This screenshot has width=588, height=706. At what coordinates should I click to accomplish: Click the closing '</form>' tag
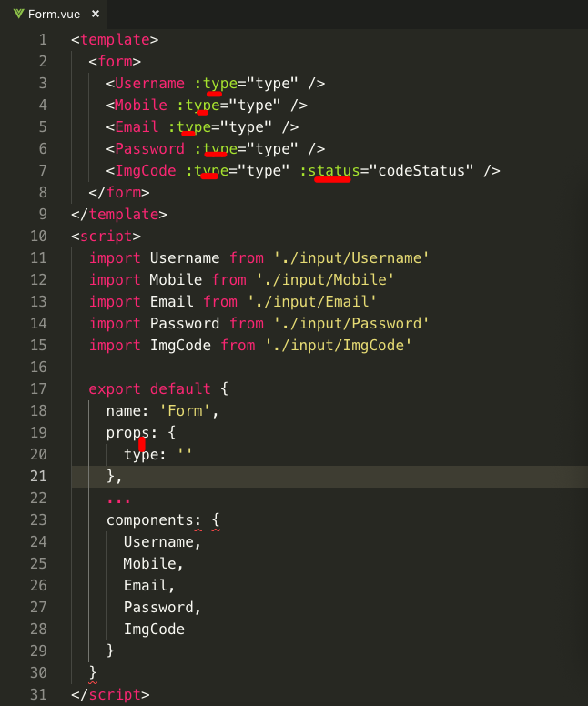click(119, 192)
